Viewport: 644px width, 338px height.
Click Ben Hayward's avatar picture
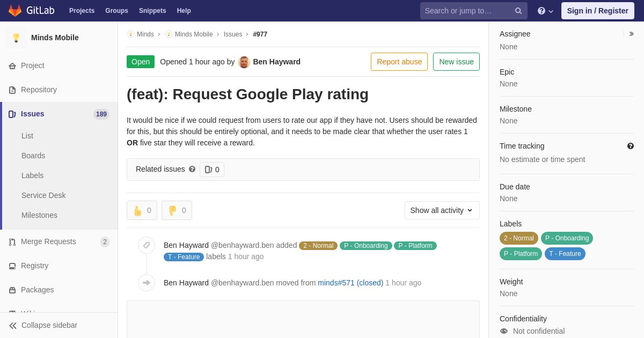244,62
